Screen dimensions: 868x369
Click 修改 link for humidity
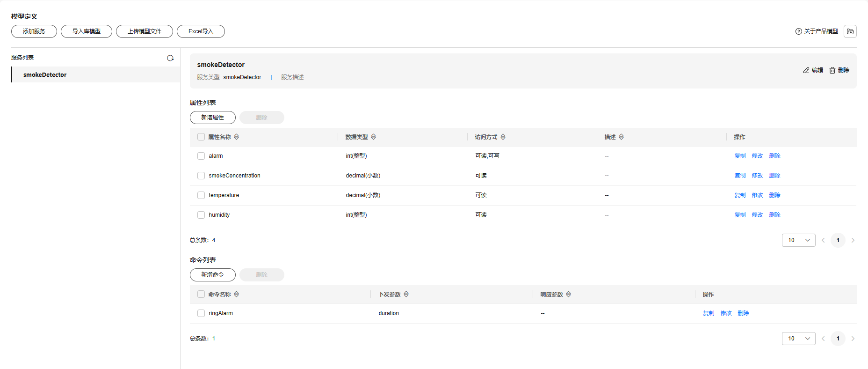coord(757,215)
